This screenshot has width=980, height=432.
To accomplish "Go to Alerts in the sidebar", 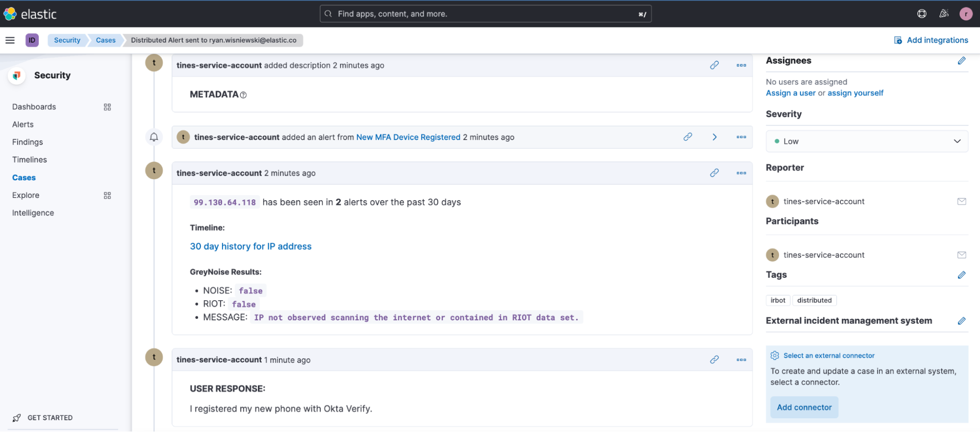I will coord(23,124).
